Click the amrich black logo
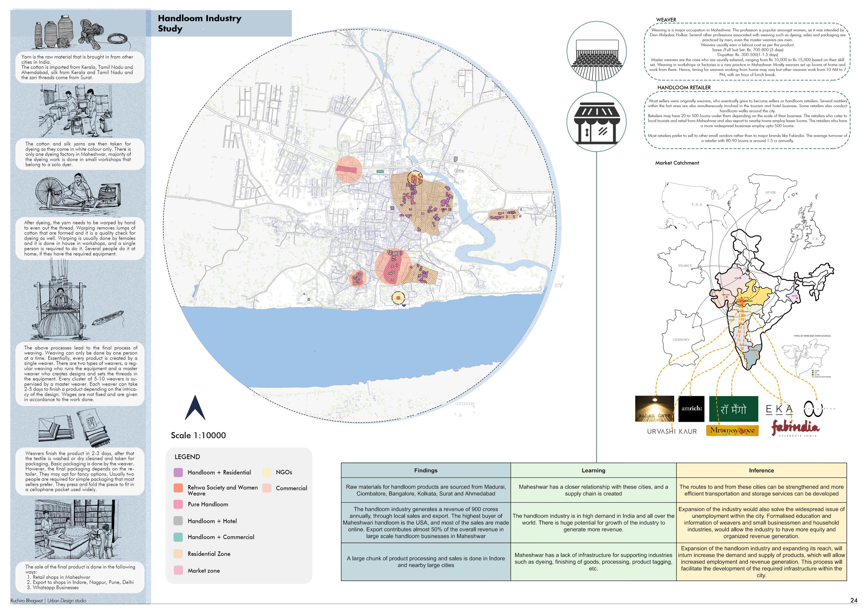Image resolution: width=868 pixels, height=614 pixels. [691, 409]
